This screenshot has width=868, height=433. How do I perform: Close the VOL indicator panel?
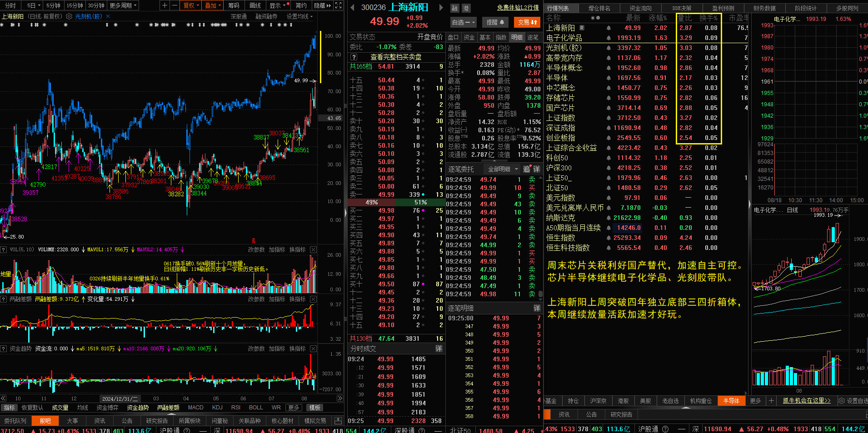(313, 250)
